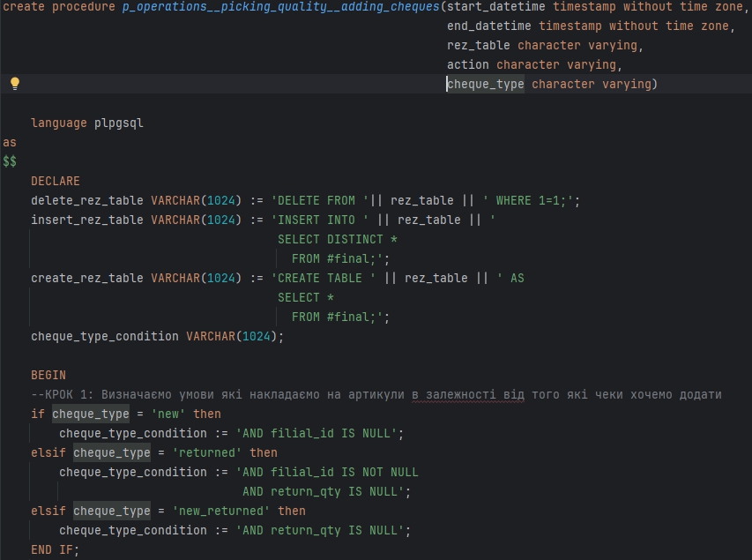Click the 'new' string literal
This screenshot has width=752, height=560.
click(x=168, y=414)
